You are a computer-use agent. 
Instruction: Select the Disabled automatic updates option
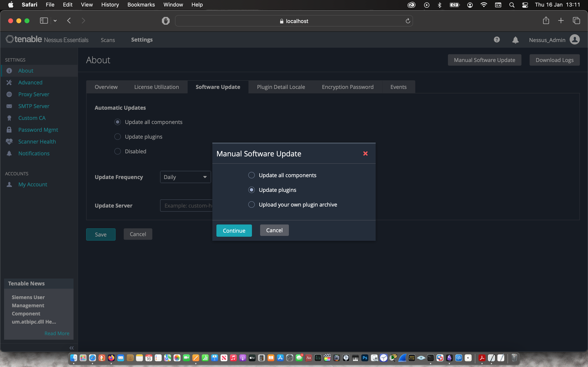point(118,151)
